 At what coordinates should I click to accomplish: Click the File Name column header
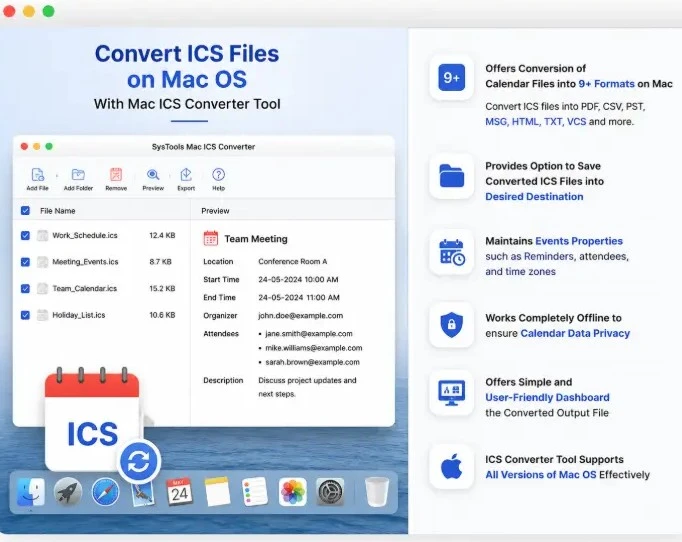(x=58, y=211)
